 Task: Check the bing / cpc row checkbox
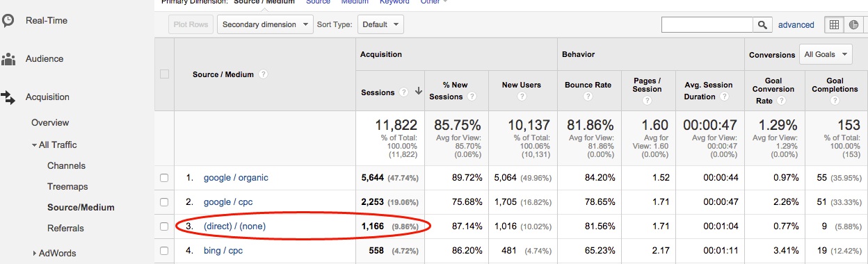(x=164, y=251)
